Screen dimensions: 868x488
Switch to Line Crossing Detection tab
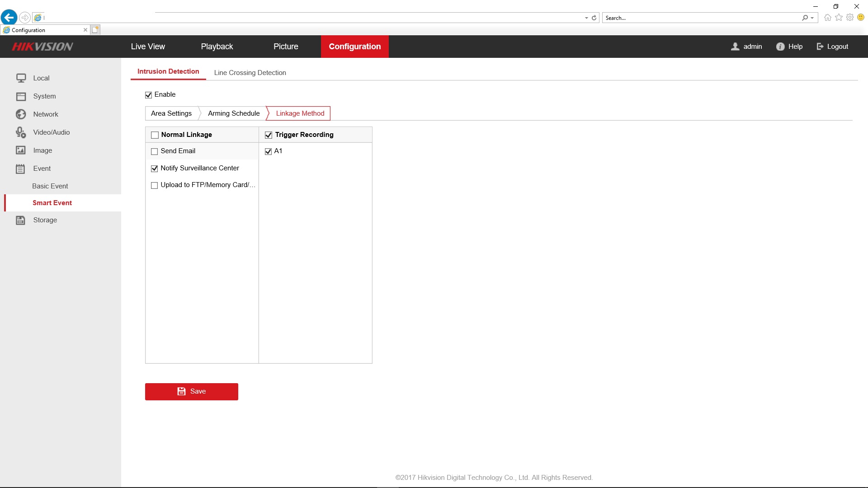point(250,73)
